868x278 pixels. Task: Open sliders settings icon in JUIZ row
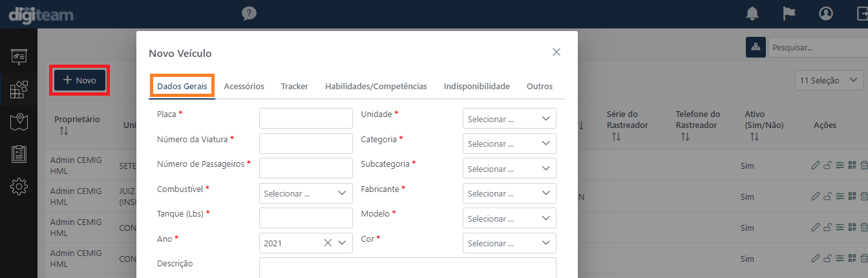(840, 197)
